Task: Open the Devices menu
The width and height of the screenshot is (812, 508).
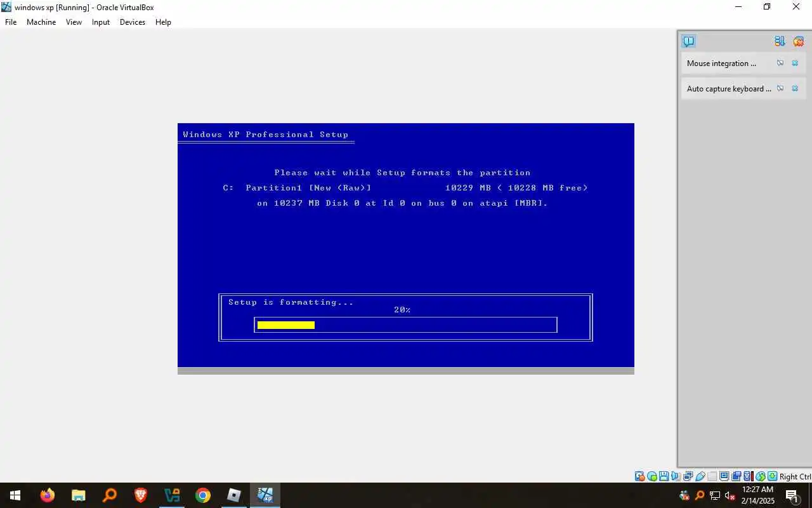Action: pos(133,22)
